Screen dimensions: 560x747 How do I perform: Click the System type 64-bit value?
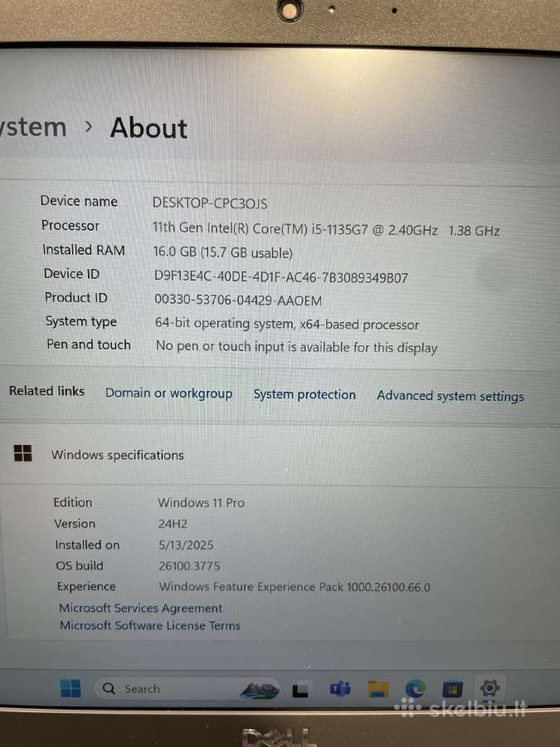(x=287, y=324)
